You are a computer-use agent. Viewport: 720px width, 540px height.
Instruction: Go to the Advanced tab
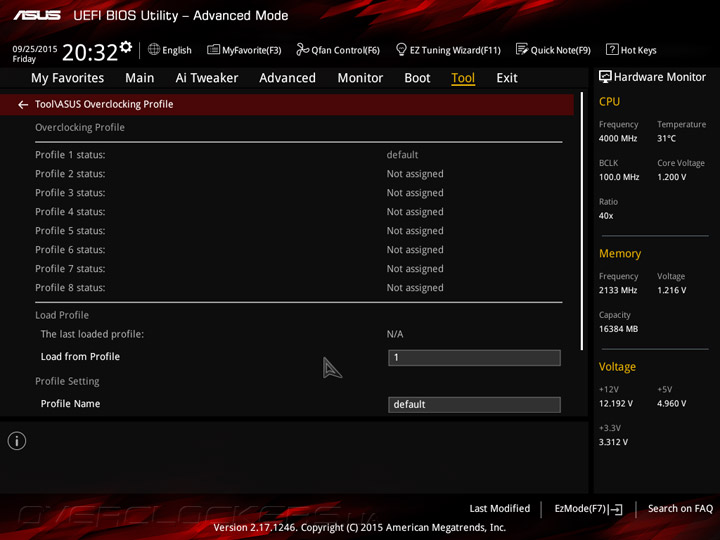(x=287, y=78)
